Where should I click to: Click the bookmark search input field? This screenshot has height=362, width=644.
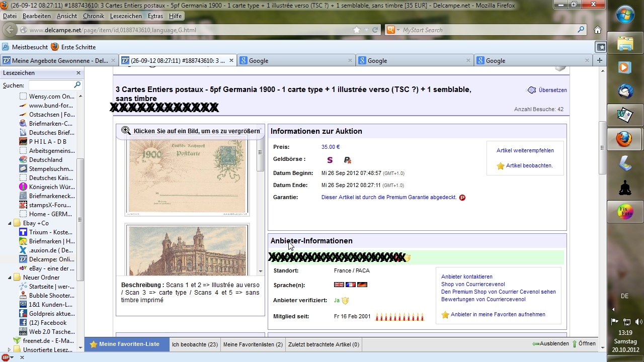(51, 85)
